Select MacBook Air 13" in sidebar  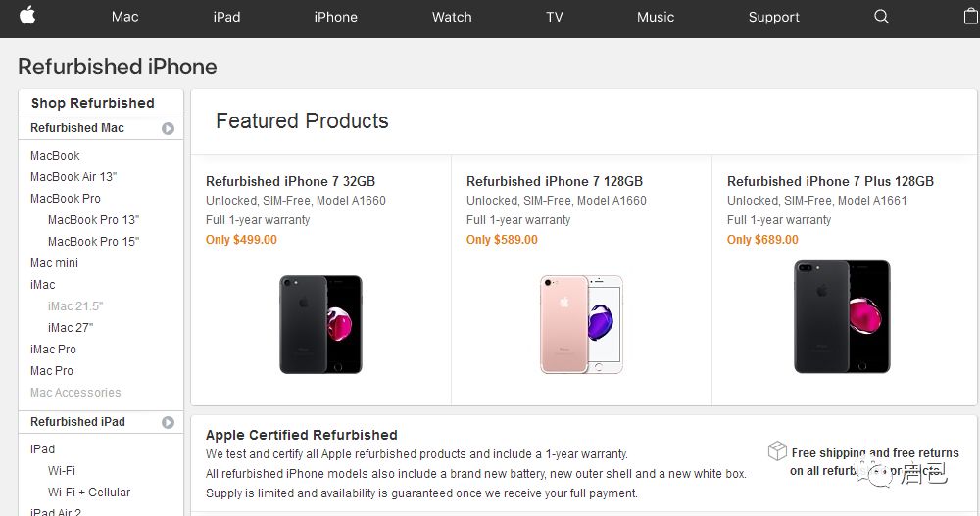(x=73, y=177)
